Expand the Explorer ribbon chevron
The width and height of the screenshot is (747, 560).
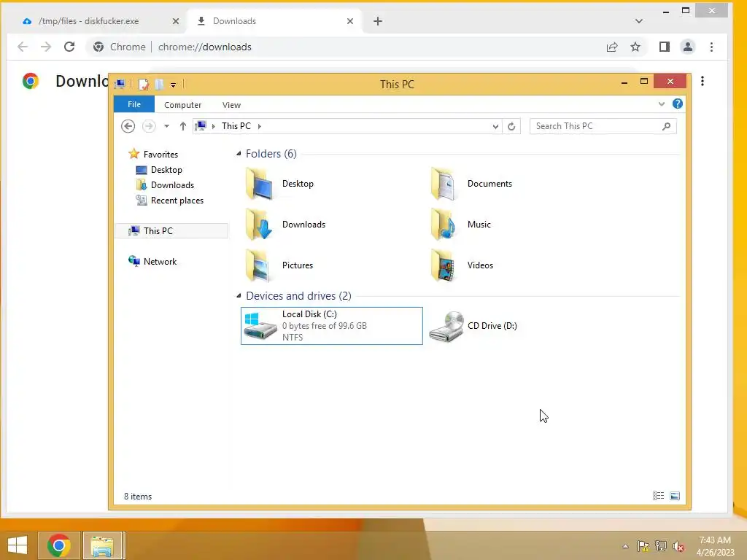[x=661, y=104]
